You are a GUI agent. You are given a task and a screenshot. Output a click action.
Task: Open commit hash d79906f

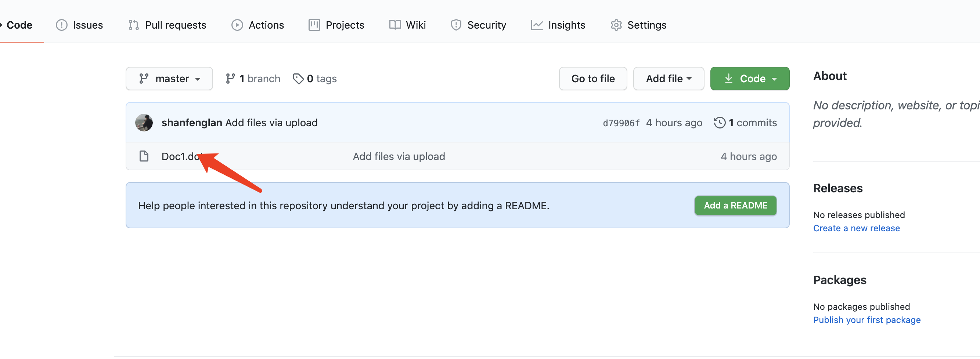pyautogui.click(x=621, y=123)
